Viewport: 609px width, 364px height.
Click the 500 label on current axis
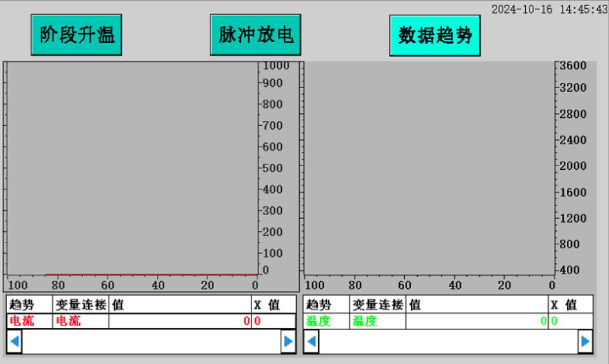coord(273,168)
